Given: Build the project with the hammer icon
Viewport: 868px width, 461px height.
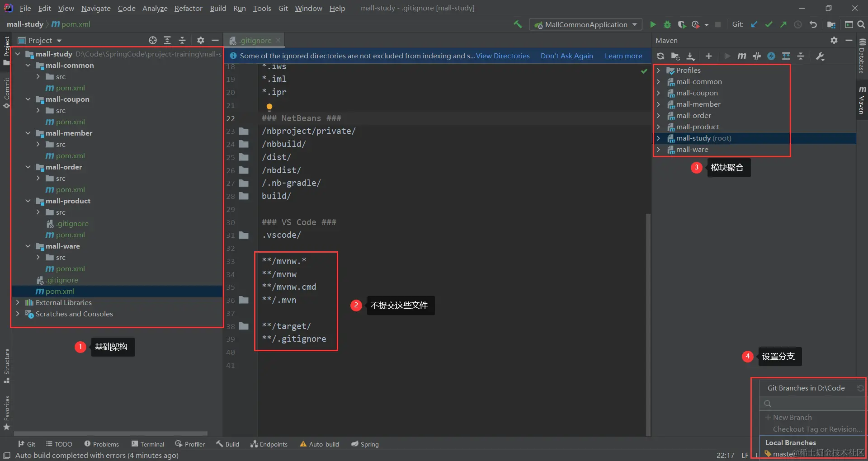Looking at the screenshot, I should point(518,24).
